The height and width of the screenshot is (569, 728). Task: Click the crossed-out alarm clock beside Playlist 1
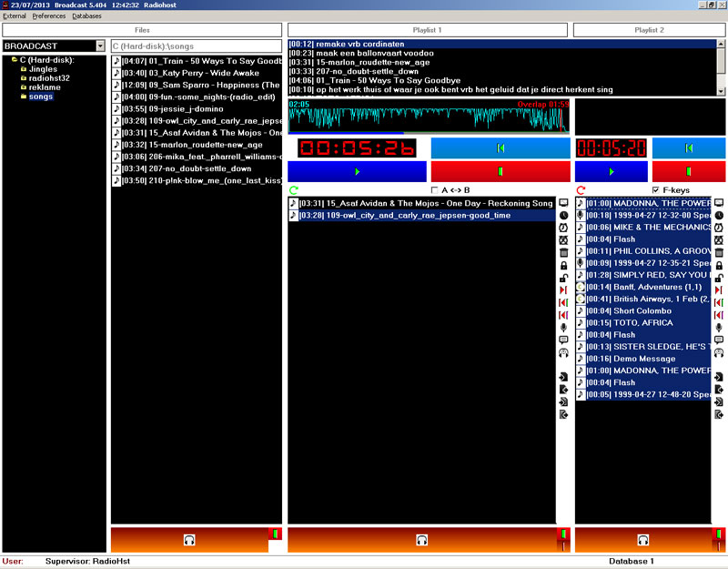pos(563,240)
